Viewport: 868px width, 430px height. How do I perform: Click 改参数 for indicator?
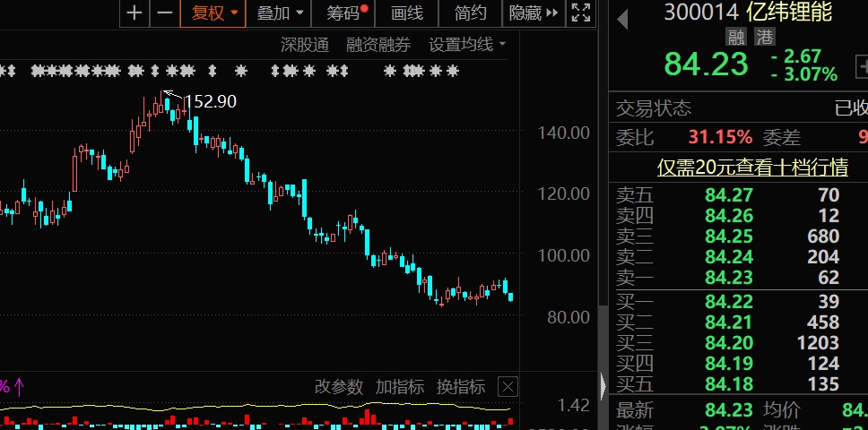tap(339, 386)
